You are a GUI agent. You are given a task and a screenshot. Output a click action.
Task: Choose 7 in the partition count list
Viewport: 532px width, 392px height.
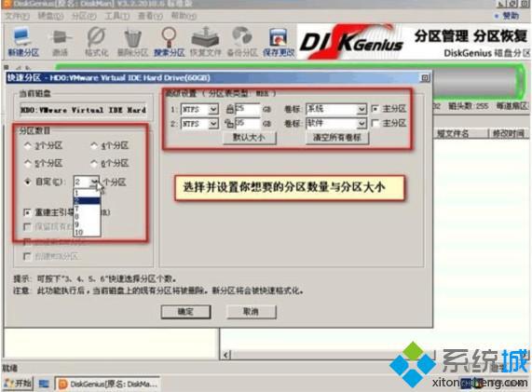tap(87, 209)
